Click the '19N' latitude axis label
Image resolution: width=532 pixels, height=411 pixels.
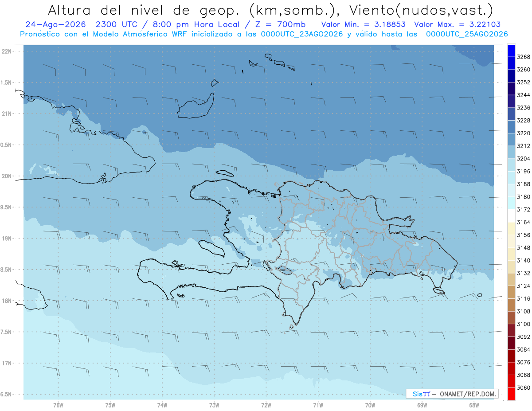pos(6,238)
